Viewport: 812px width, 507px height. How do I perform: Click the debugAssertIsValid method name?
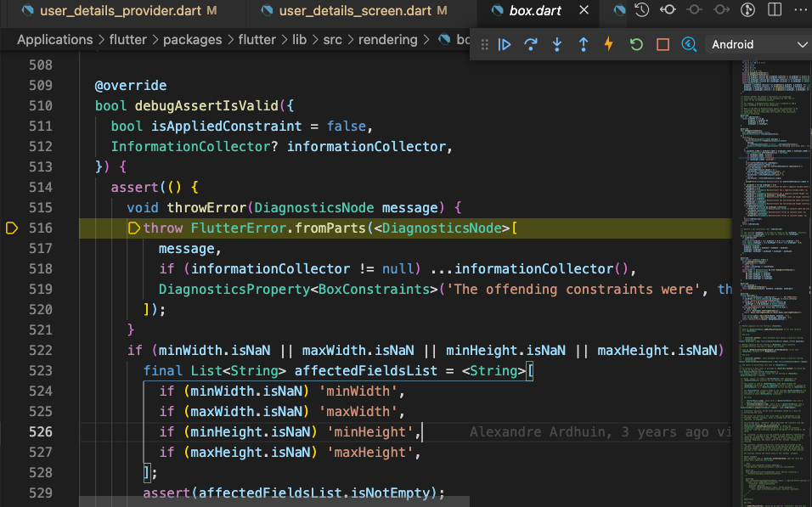206,105
